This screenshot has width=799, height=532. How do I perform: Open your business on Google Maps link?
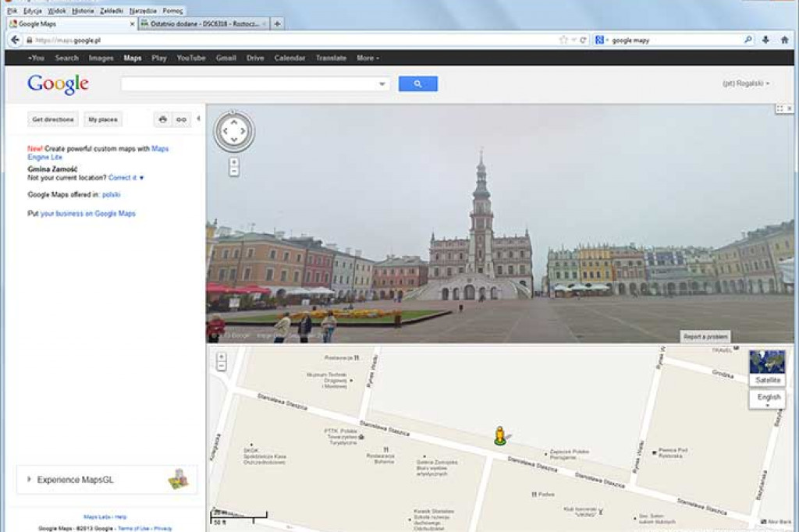87,214
